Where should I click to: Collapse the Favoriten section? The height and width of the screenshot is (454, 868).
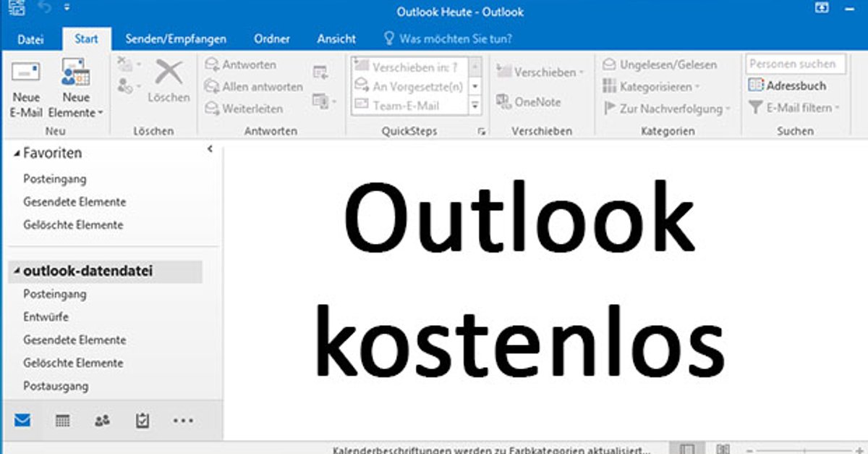pyautogui.click(x=16, y=154)
